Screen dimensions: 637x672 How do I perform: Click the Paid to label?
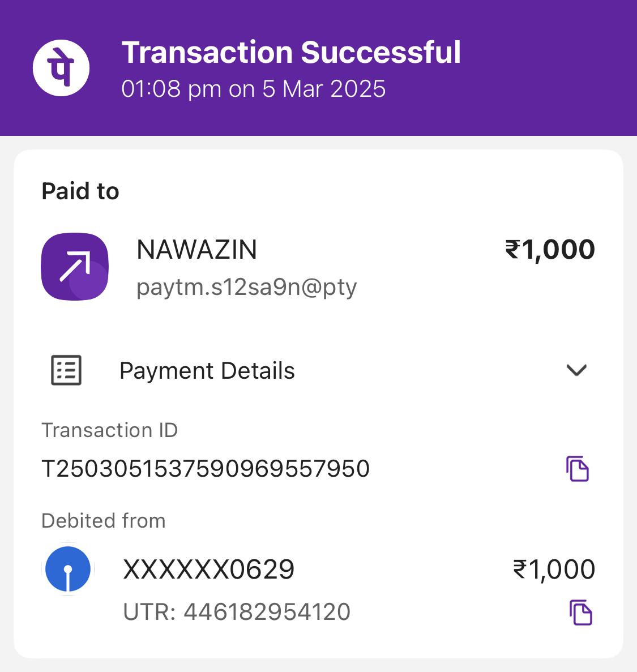(80, 191)
